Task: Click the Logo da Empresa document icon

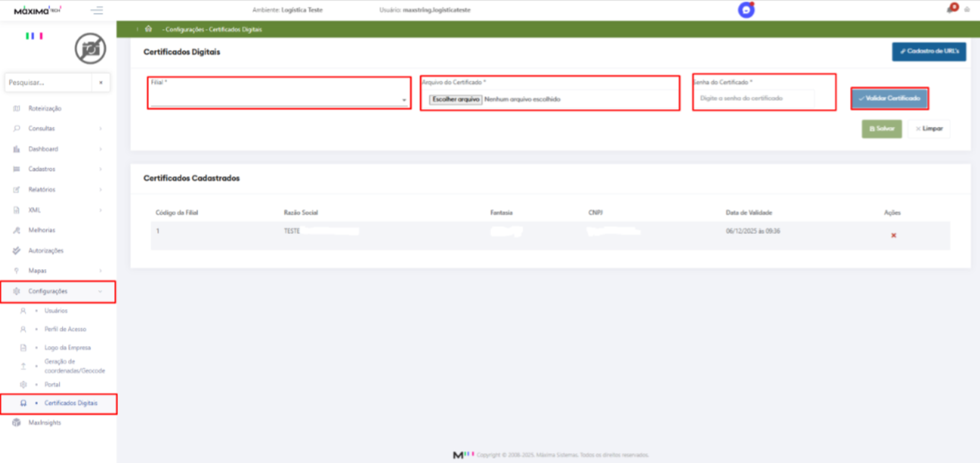Action: click(x=23, y=348)
